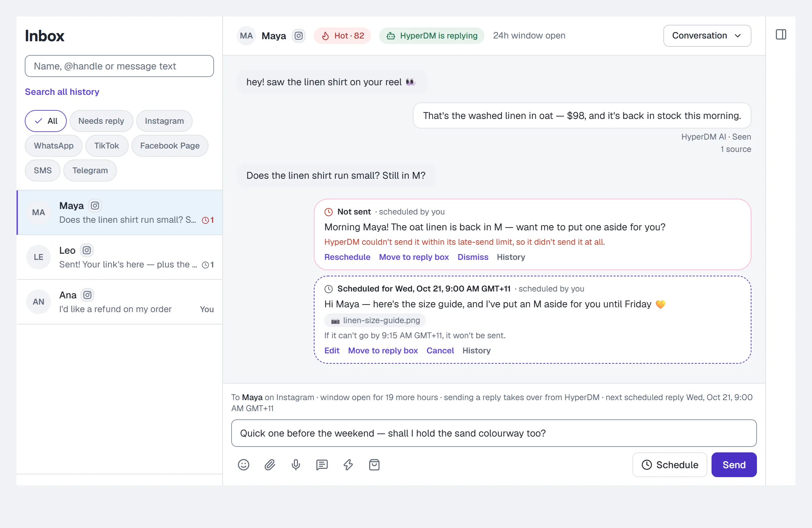The height and width of the screenshot is (528, 812).
Task: Click the MA avatar in conversation header
Action: (246, 36)
